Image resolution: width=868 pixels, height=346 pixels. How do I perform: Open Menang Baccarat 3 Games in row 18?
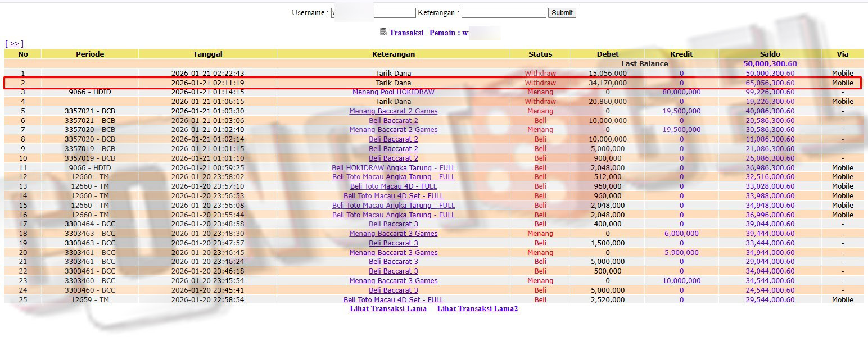393,234
